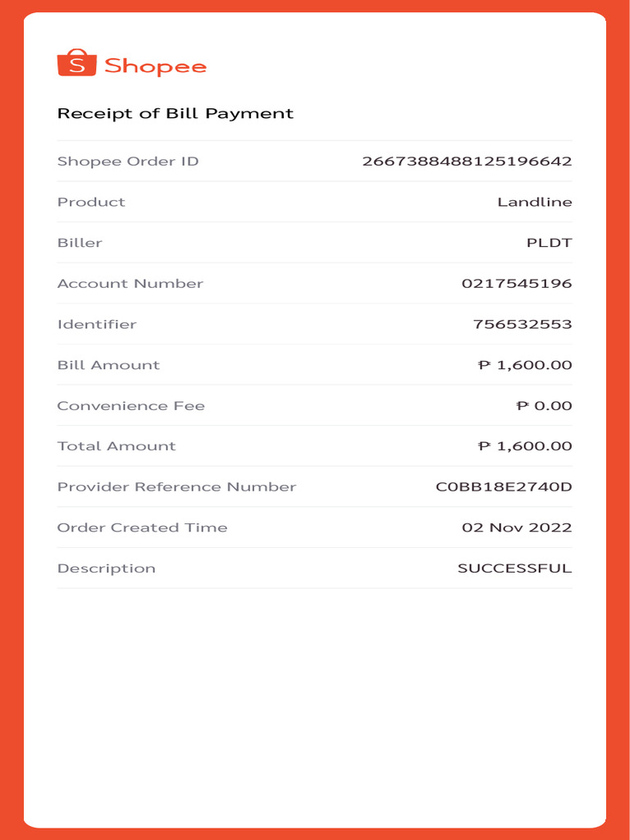Click the Biller field label
This screenshot has width=630, height=840.
coord(80,243)
